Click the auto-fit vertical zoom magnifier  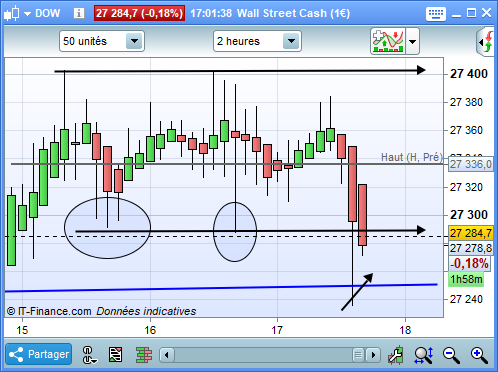(x=424, y=355)
